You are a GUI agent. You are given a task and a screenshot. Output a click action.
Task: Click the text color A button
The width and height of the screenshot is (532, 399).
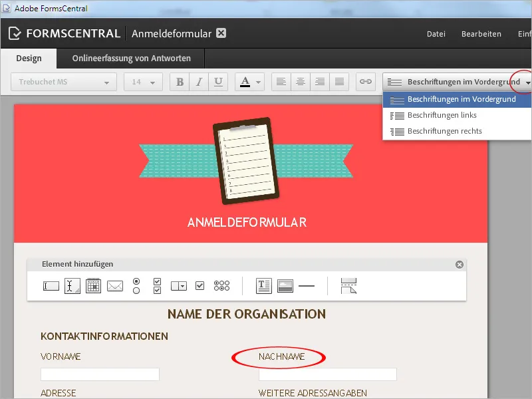click(x=245, y=82)
